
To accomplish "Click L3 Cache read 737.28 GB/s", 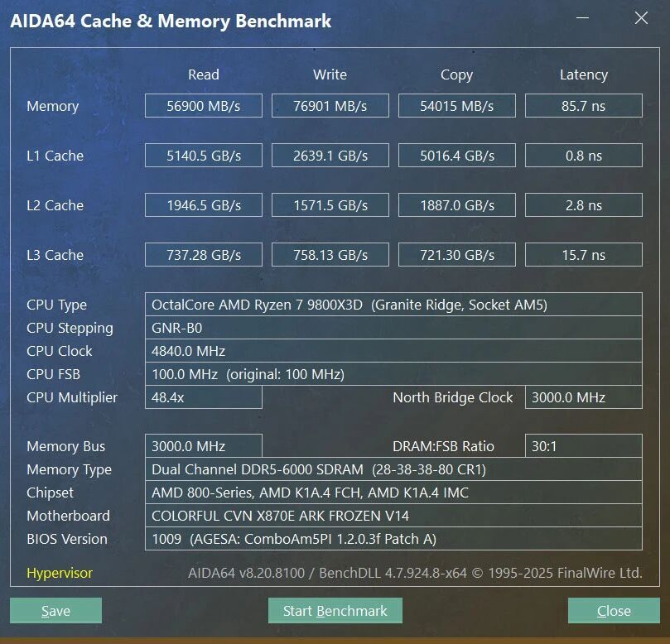I will tap(204, 254).
